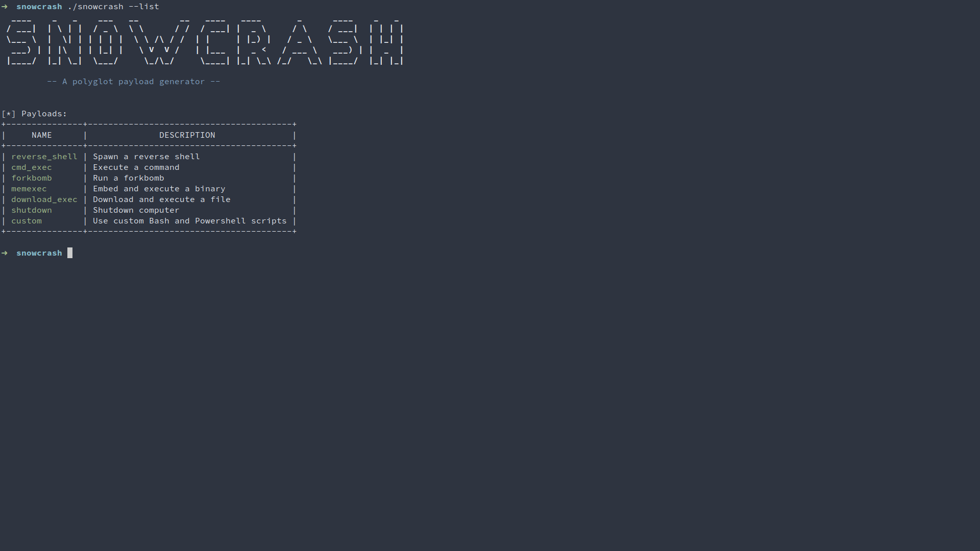Screen dimensions: 980x551
Task: Click the green arrow of the bottom prompt
Action: click(x=5, y=253)
